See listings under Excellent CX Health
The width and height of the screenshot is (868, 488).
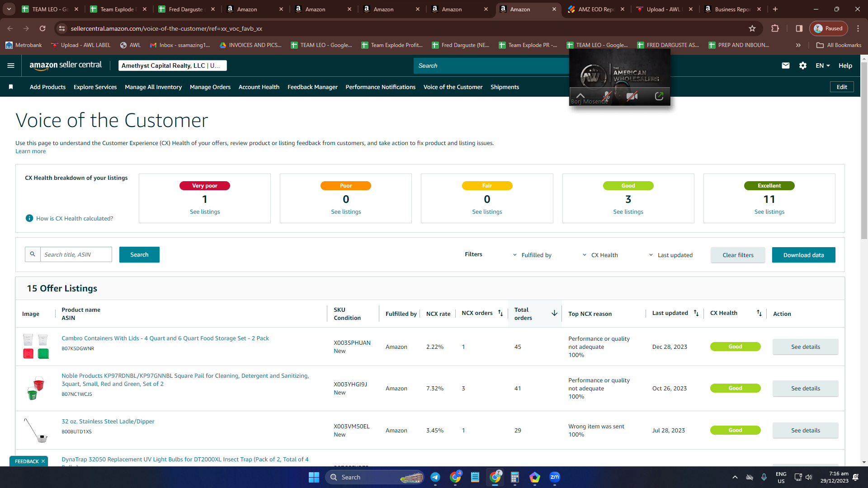pyautogui.click(x=769, y=211)
